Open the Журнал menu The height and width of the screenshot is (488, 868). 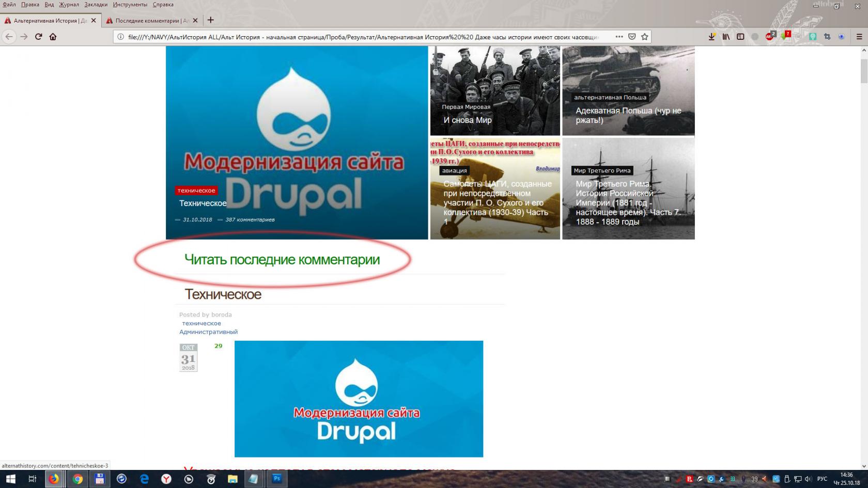[x=69, y=5]
